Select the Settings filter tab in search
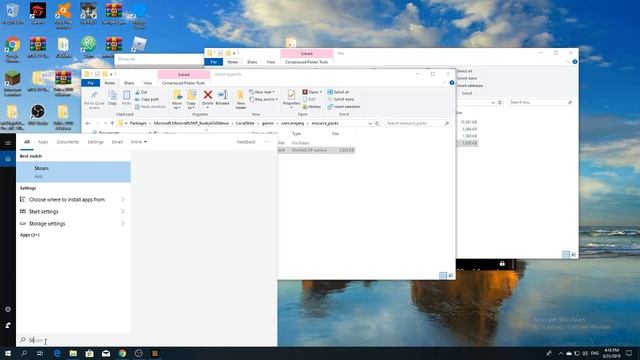 click(96, 142)
